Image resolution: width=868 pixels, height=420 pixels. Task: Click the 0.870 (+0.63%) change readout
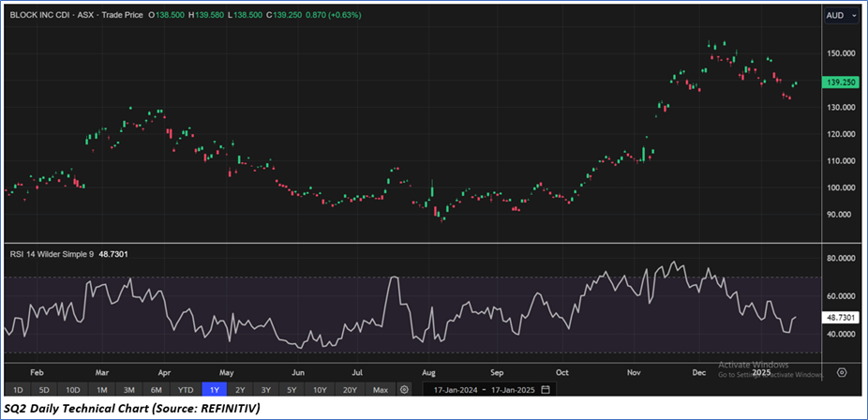[x=336, y=16]
